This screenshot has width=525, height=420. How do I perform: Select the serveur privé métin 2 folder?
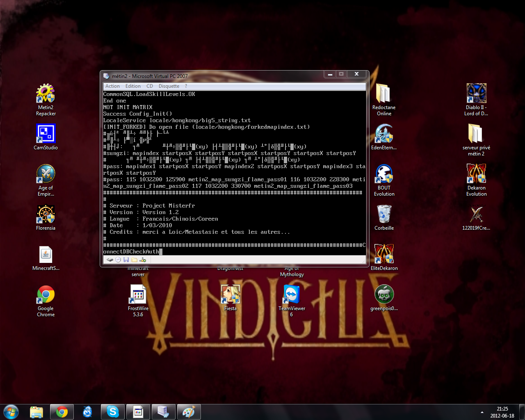(x=477, y=140)
